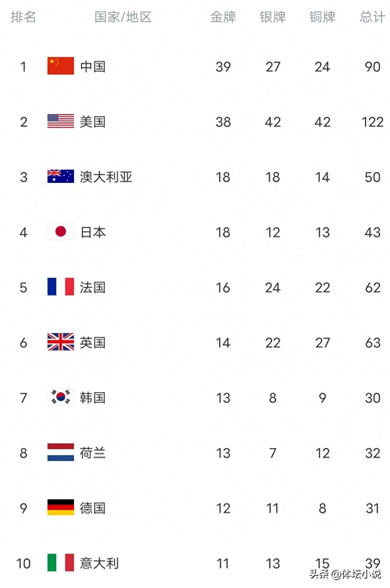Click the China flag icon
Screen dimensions: 390x588
(x=61, y=66)
